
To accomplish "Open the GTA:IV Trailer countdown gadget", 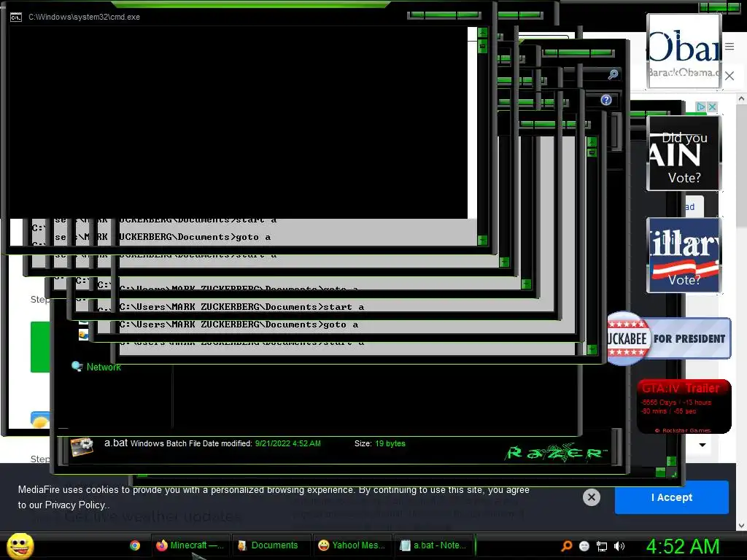I will 684,406.
